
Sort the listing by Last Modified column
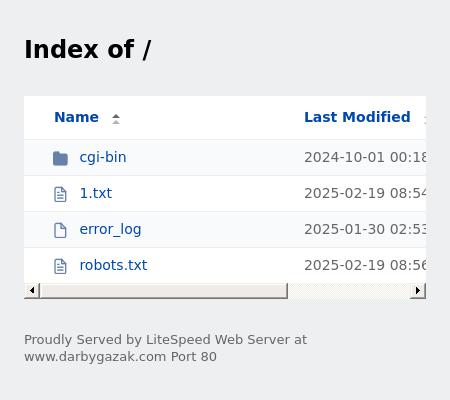pyautogui.click(x=357, y=117)
